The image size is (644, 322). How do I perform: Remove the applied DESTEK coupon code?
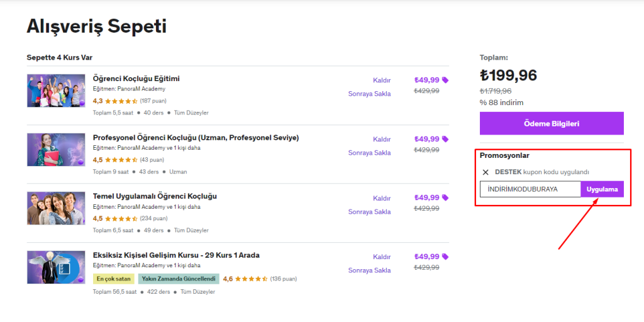[x=486, y=172]
